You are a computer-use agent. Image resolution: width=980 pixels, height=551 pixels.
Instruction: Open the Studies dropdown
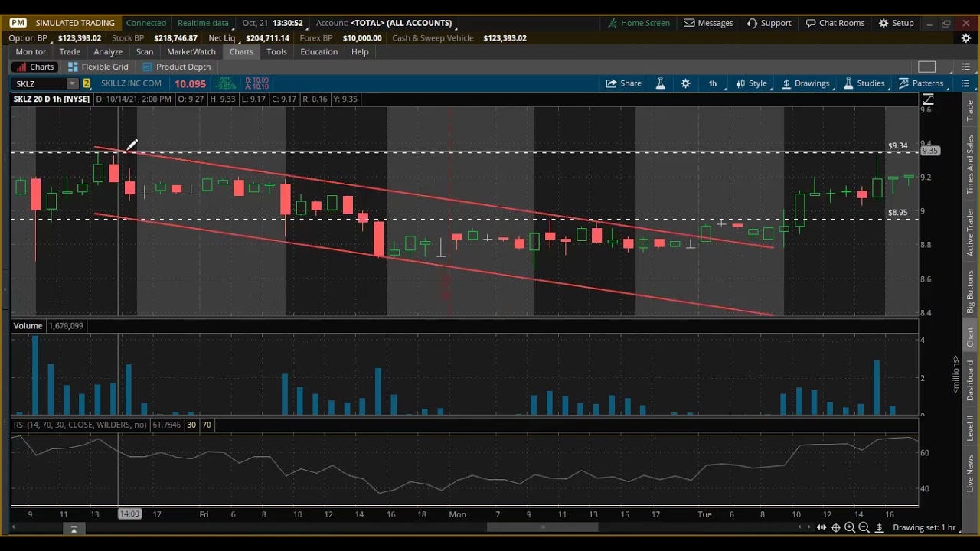pyautogui.click(x=864, y=83)
